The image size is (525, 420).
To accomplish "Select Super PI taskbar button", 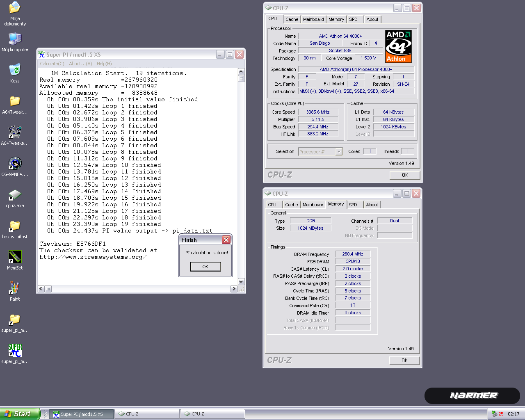I will click(x=82, y=414).
